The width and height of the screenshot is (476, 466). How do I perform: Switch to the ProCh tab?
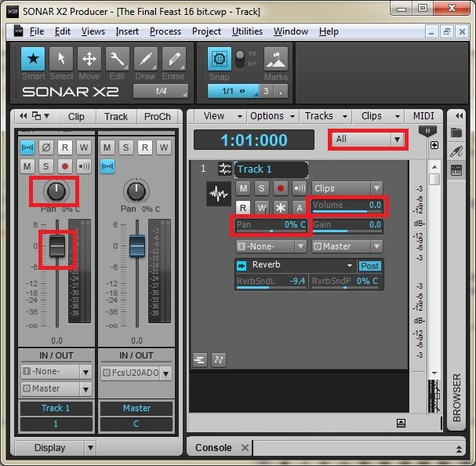click(158, 116)
